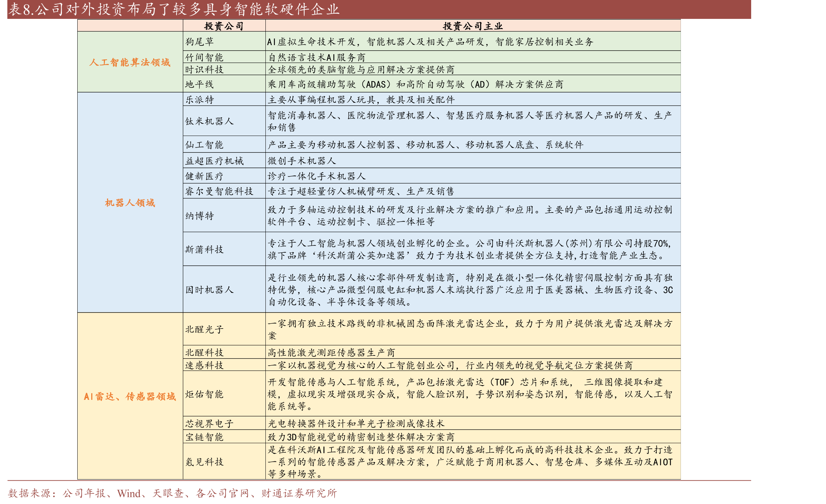Select the 炬佑智能 company cell
The image size is (826, 504).
[x=224, y=394]
